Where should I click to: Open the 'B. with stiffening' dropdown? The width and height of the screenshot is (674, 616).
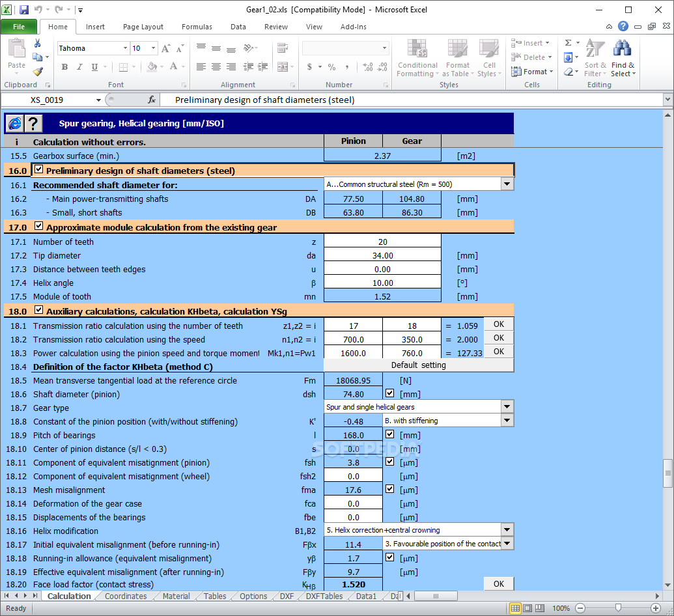pyautogui.click(x=507, y=421)
